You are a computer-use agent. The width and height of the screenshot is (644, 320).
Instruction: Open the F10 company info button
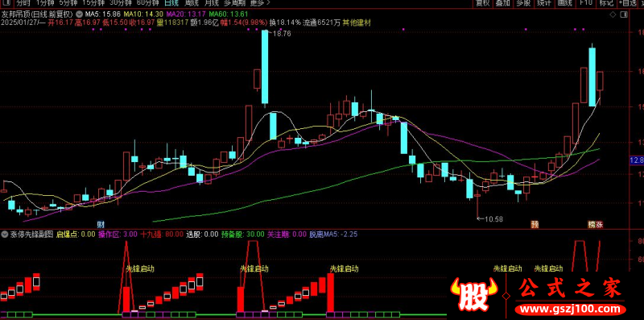(x=586, y=3)
